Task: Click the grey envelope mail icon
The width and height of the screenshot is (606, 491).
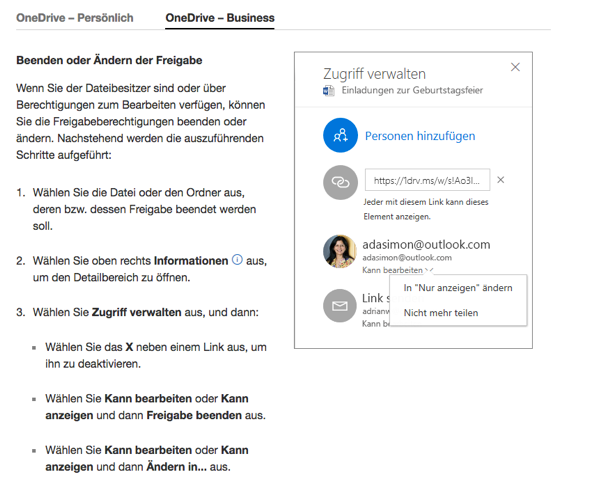Action: (x=340, y=305)
